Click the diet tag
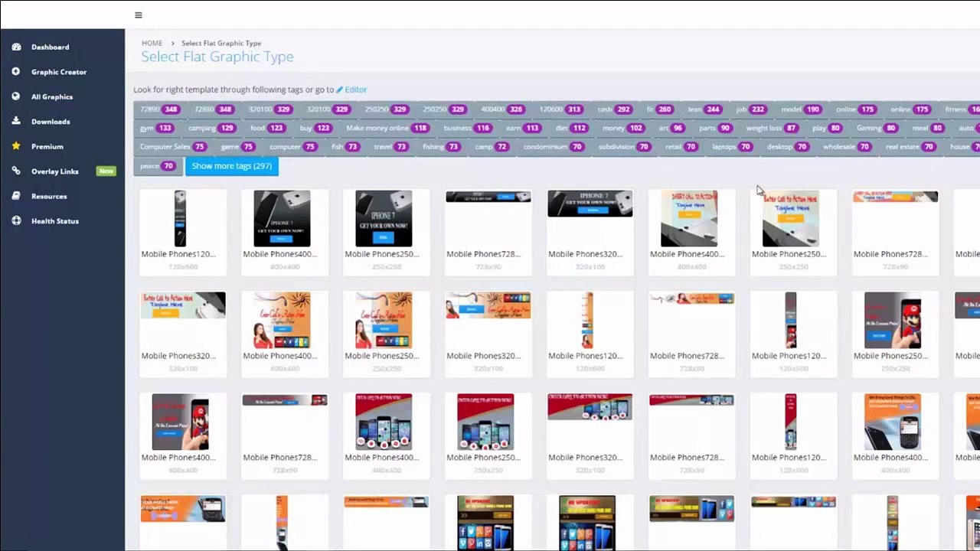Viewport: 980px width, 551px height. point(570,128)
